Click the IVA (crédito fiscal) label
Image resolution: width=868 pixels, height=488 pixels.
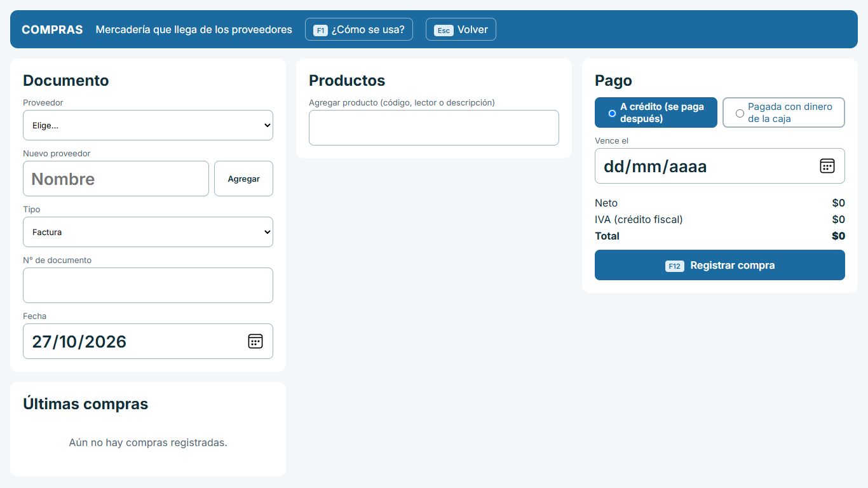point(639,219)
